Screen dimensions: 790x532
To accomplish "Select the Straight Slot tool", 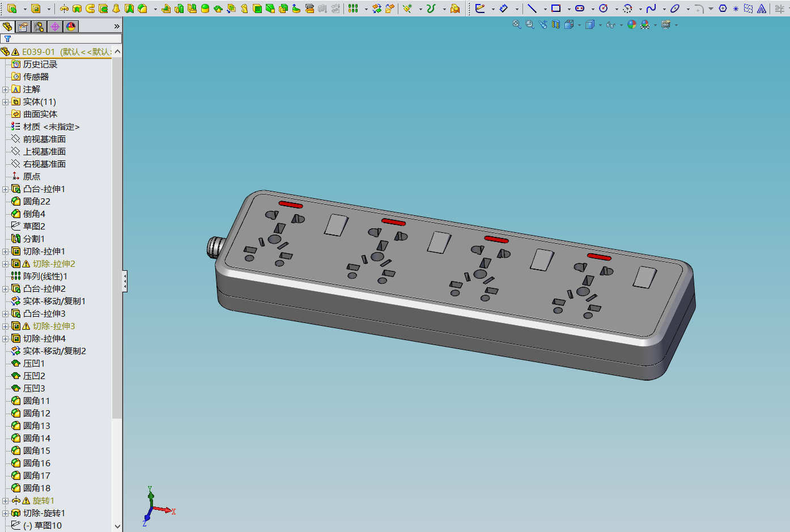I will coord(580,8).
